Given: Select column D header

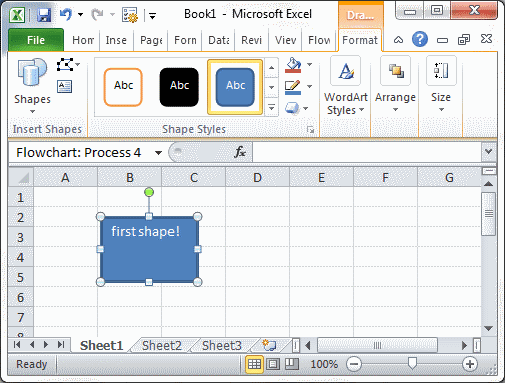Looking at the screenshot, I should click(257, 177).
